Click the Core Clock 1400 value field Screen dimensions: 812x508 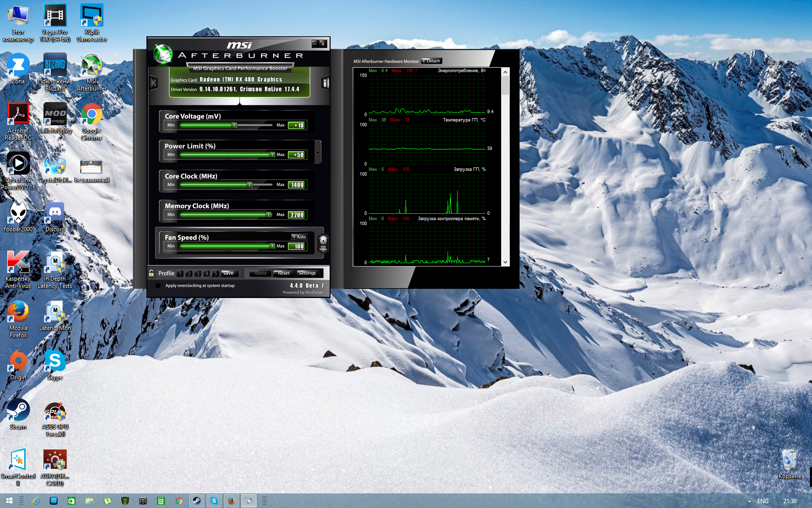coord(296,185)
